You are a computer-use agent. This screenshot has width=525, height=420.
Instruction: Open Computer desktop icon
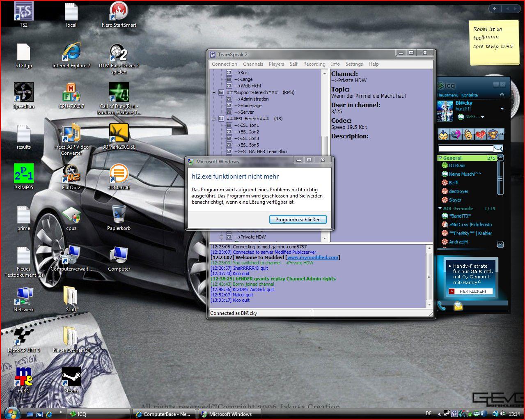119,258
